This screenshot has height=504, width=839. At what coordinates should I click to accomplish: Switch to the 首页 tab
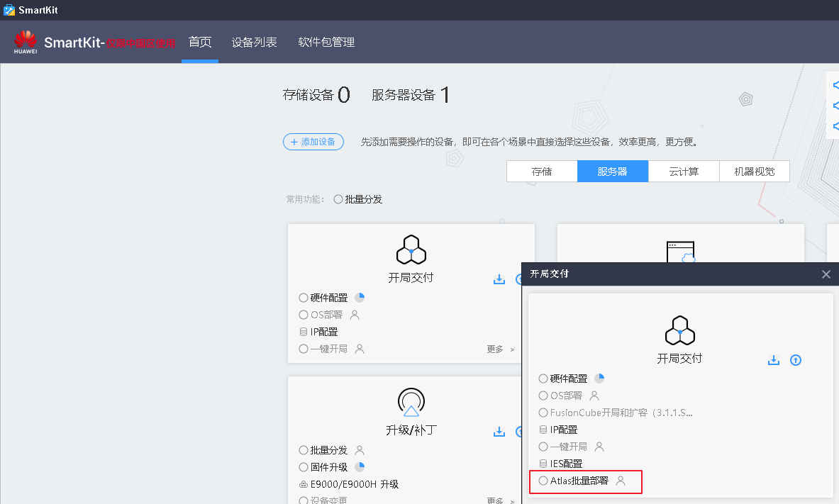point(200,42)
